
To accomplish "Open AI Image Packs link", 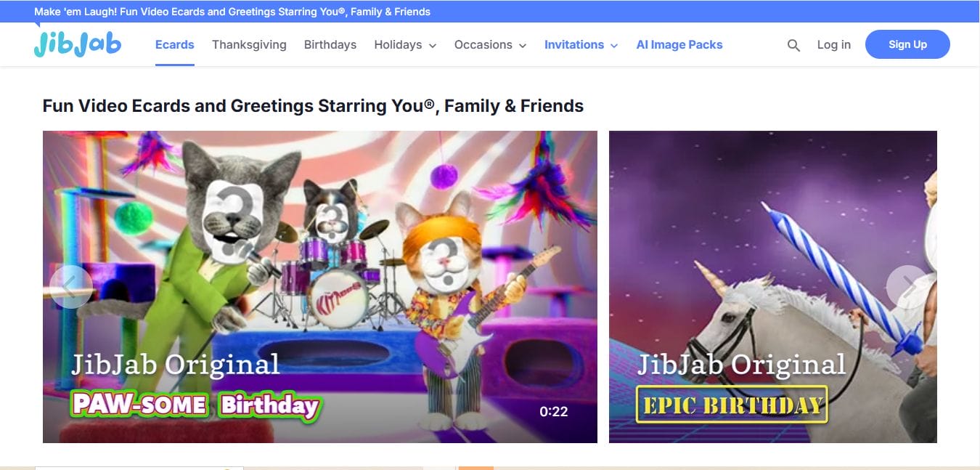I will tap(679, 44).
